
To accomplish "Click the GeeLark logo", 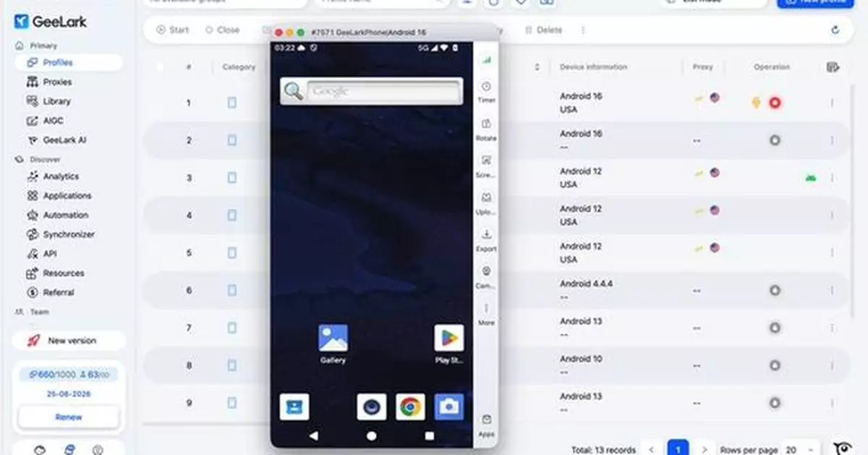I will 50,22.
